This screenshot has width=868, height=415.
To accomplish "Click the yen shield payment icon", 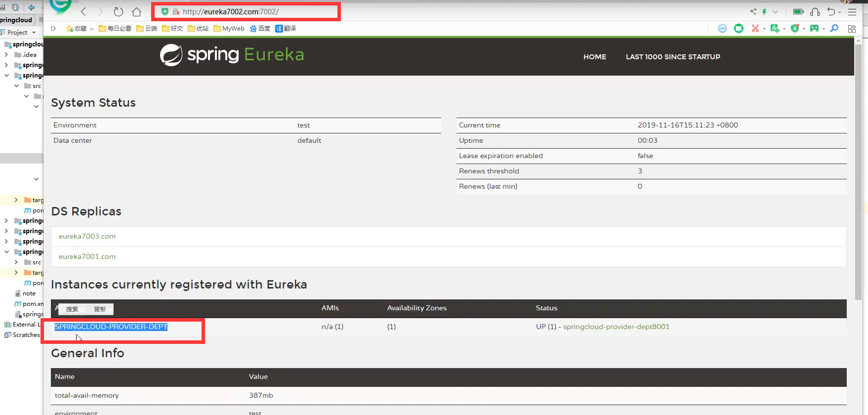I will 794,28.
